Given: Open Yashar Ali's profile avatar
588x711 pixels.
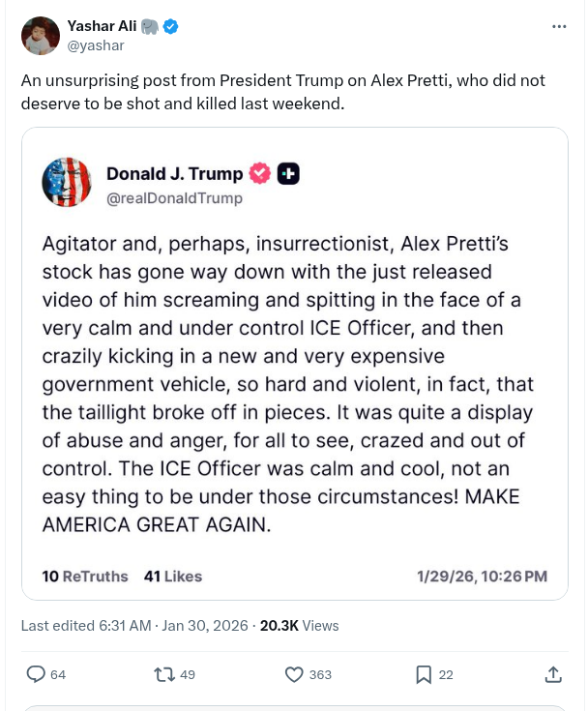Looking at the screenshot, I should [x=41, y=36].
